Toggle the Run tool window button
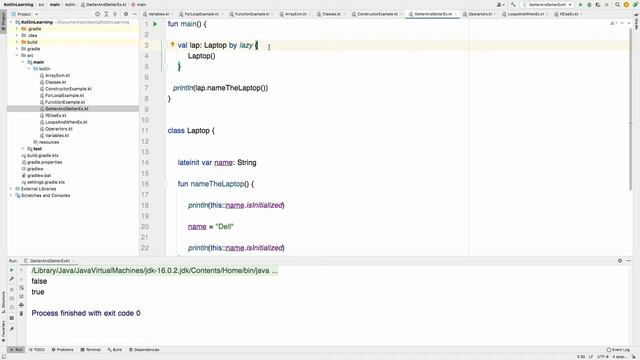Screen dimensions: 640x360 [16, 350]
